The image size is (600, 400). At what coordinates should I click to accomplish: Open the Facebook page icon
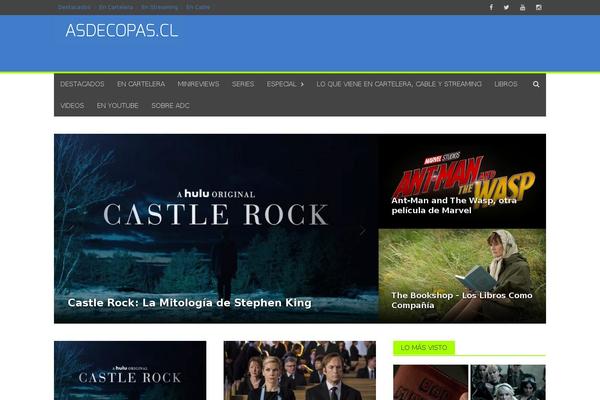point(491,7)
